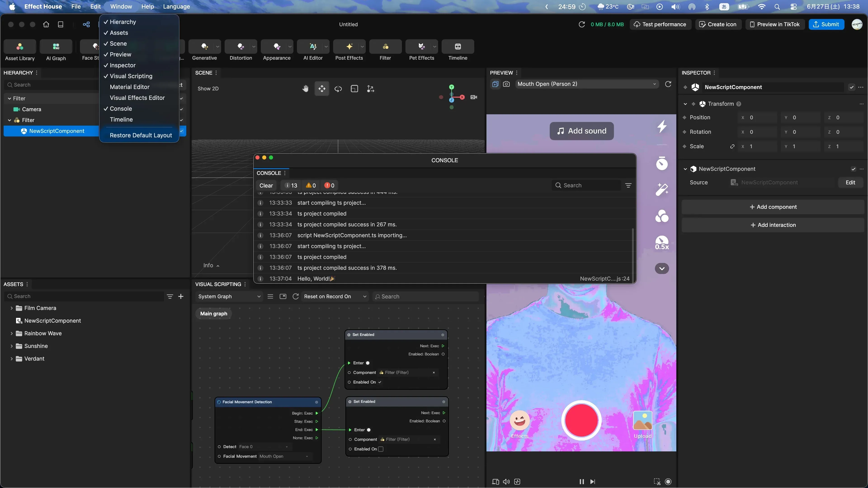Toggle warnings filter in console
This screenshot has width=868, height=488.
coord(310,185)
